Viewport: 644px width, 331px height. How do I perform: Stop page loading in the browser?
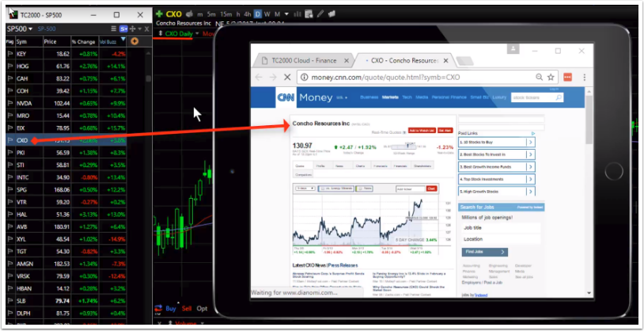point(287,77)
